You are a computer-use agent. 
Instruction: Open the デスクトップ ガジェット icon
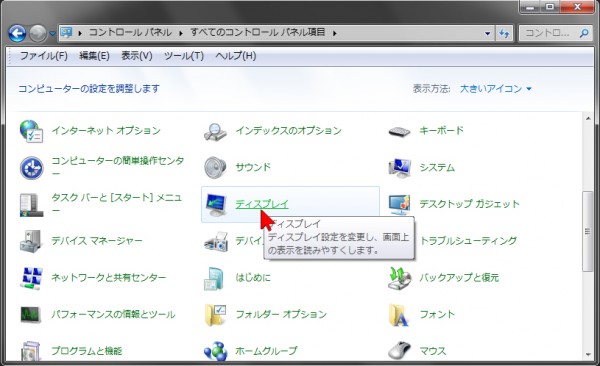tap(399, 205)
